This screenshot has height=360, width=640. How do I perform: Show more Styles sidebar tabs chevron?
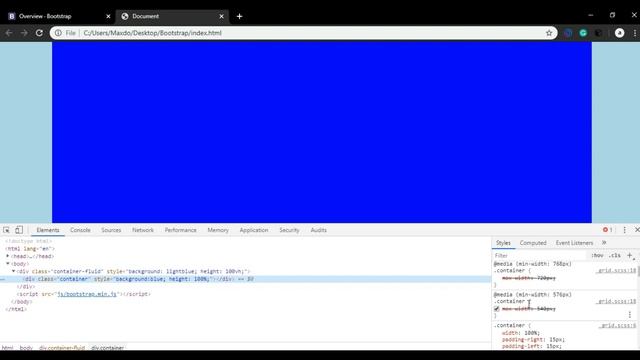tap(604, 243)
